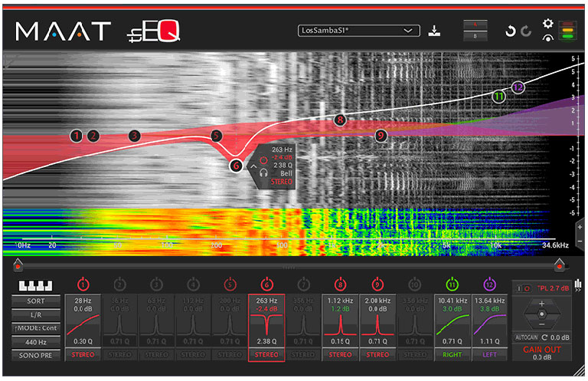Open band 6 STEREO channel selector
Image resolution: width=588 pixels, height=381 pixels.
pos(266,354)
